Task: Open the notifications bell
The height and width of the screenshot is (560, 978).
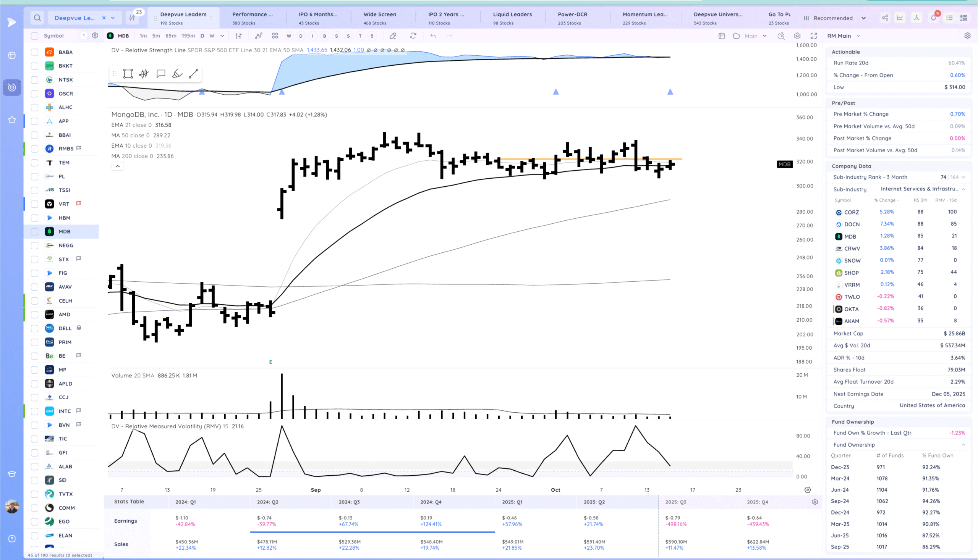Action: pos(933,18)
